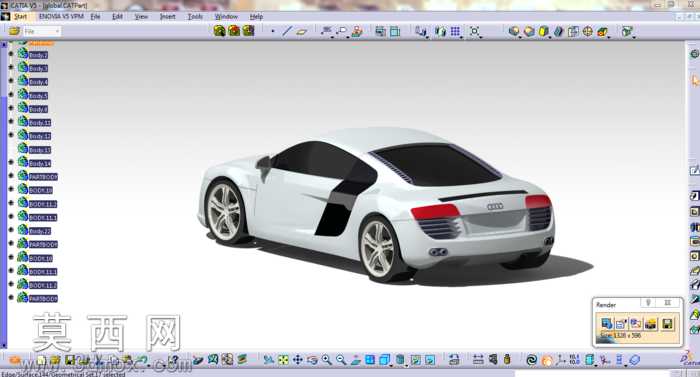
Task: Select the Rotate tool in bottom toolbar
Action: click(312, 360)
